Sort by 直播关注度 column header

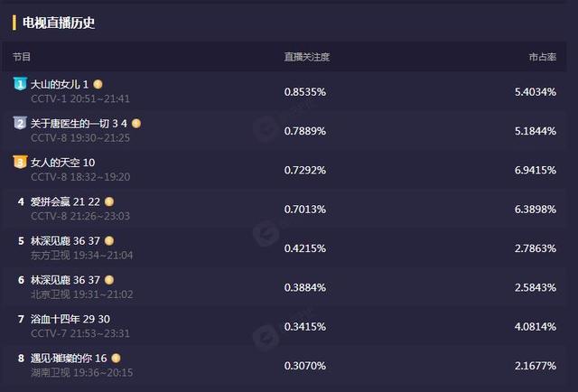pyautogui.click(x=307, y=57)
